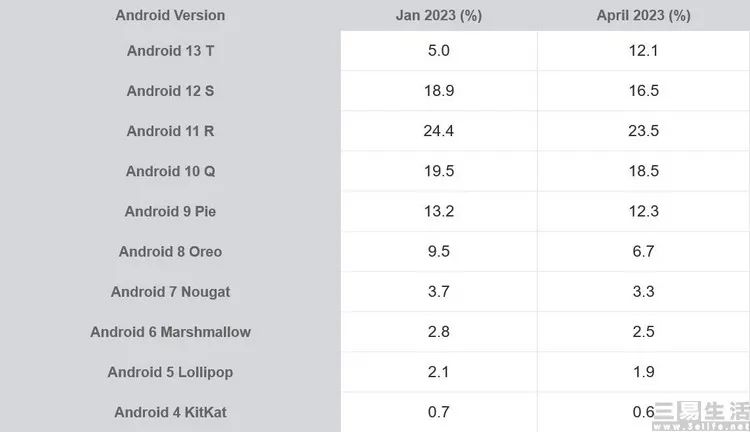Select the Android 4 KitKat row label
The height and width of the screenshot is (432, 750).
coord(170,412)
